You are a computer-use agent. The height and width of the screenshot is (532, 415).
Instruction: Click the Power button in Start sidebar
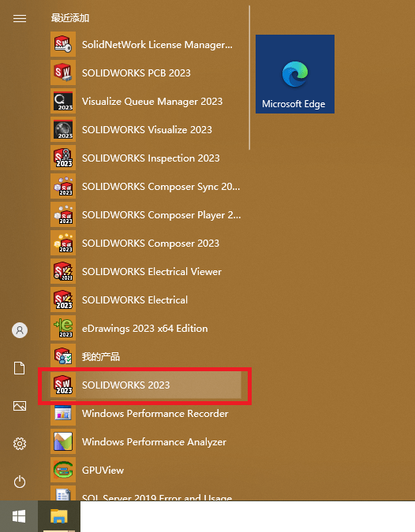coord(20,482)
